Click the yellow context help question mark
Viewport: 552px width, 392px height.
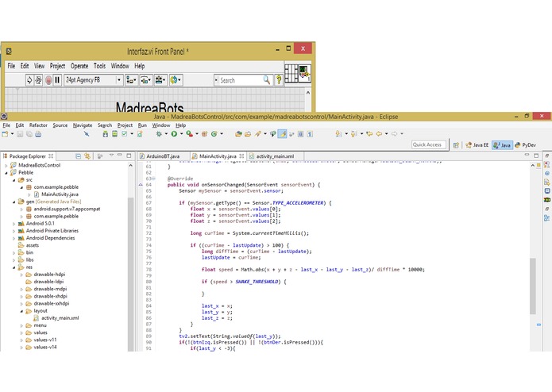[279, 80]
